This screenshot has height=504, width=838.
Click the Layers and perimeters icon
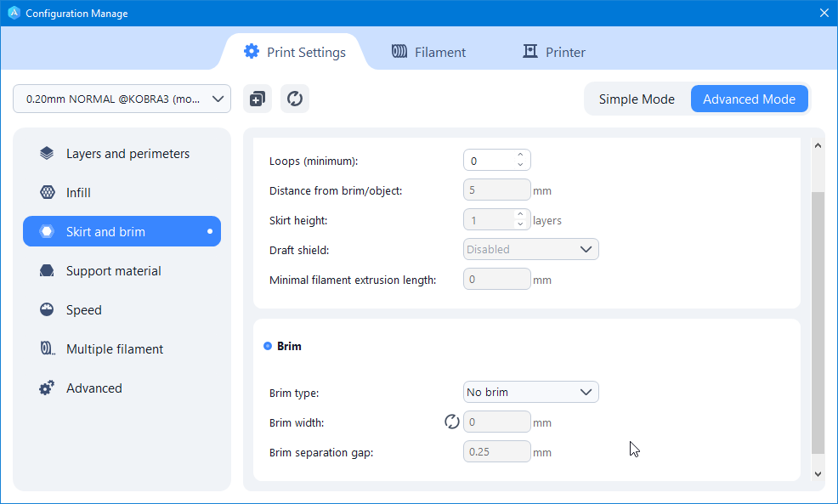(x=47, y=153)
